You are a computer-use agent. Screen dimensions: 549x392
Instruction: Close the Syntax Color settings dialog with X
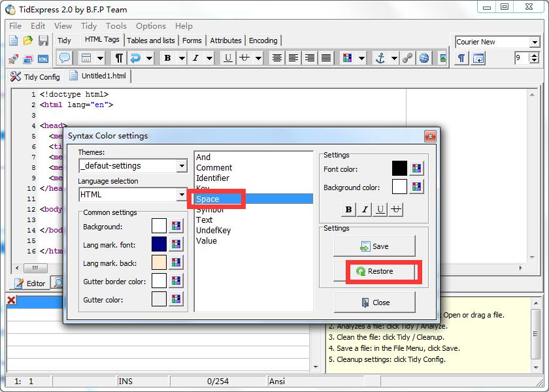tap(430, 136)
